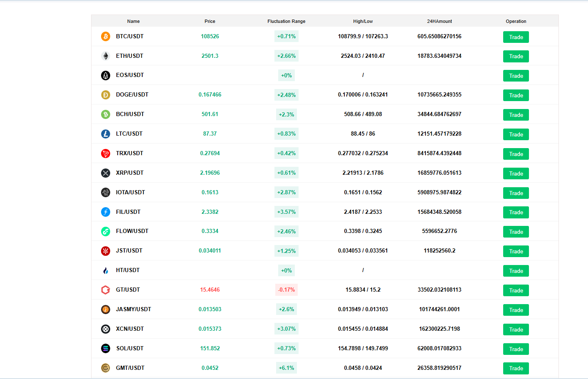Select GT price 15.4646

[210, 290]
